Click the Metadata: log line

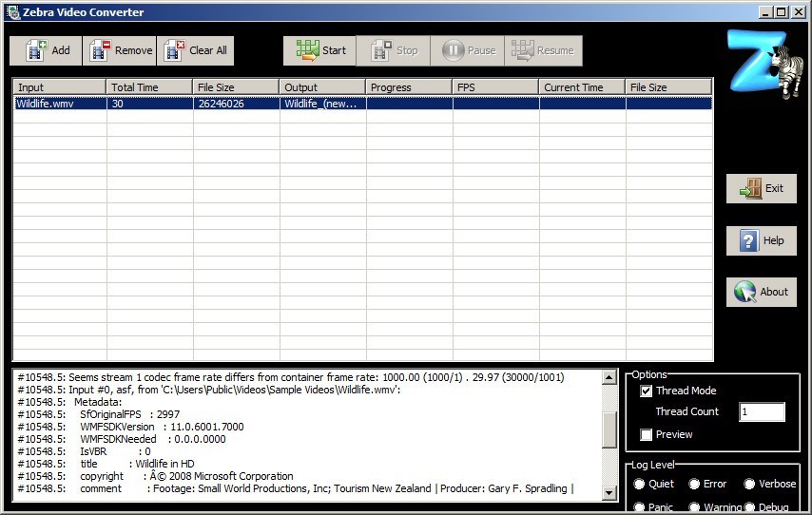tap(69, 402)
